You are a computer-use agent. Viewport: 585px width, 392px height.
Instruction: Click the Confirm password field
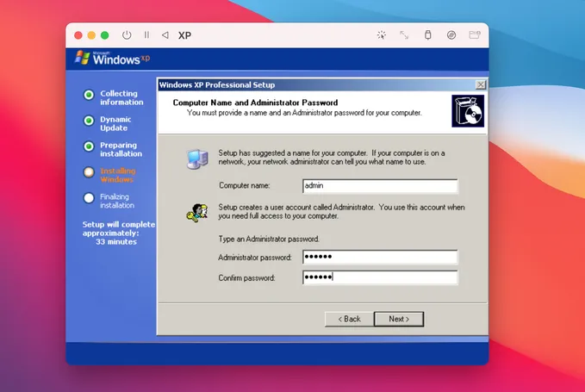[x=380, y=277]
